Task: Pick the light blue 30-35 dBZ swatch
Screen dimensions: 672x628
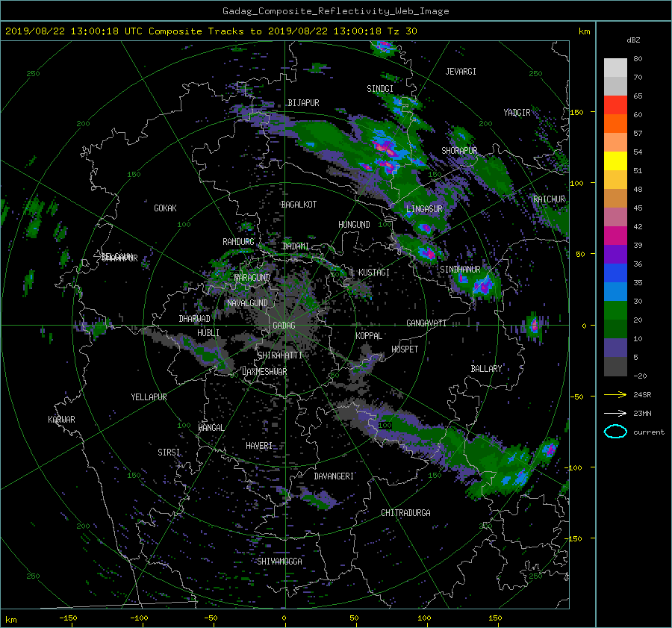Action: (x=615, y=291)
